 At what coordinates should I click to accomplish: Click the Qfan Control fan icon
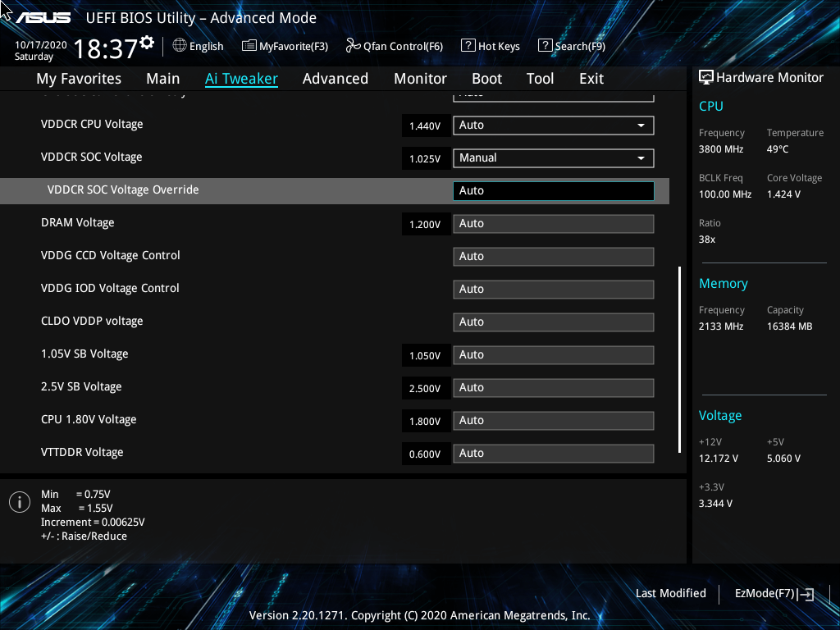click(353, 46)
